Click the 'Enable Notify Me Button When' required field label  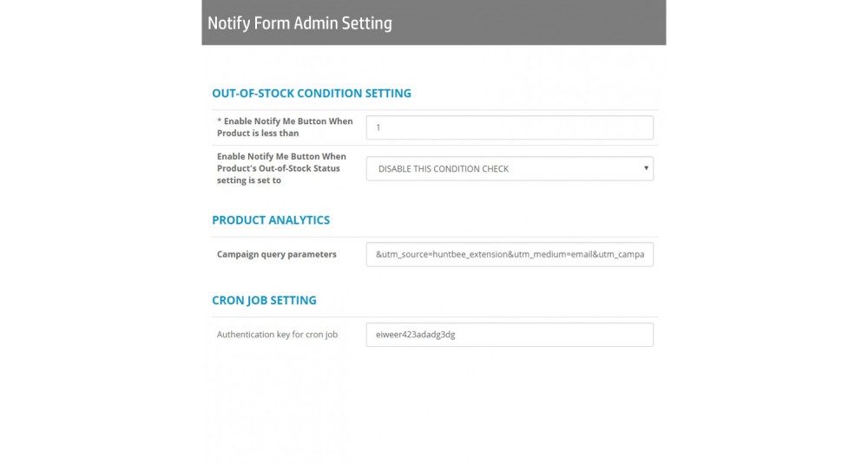(288, 121)
